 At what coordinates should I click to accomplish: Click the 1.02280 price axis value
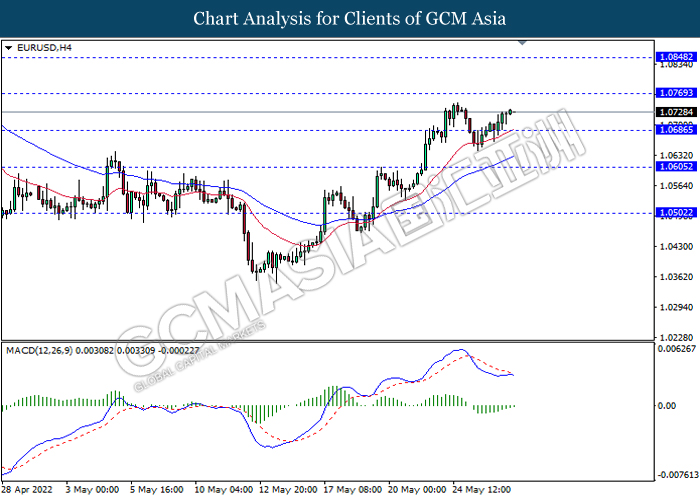(676, 338)
